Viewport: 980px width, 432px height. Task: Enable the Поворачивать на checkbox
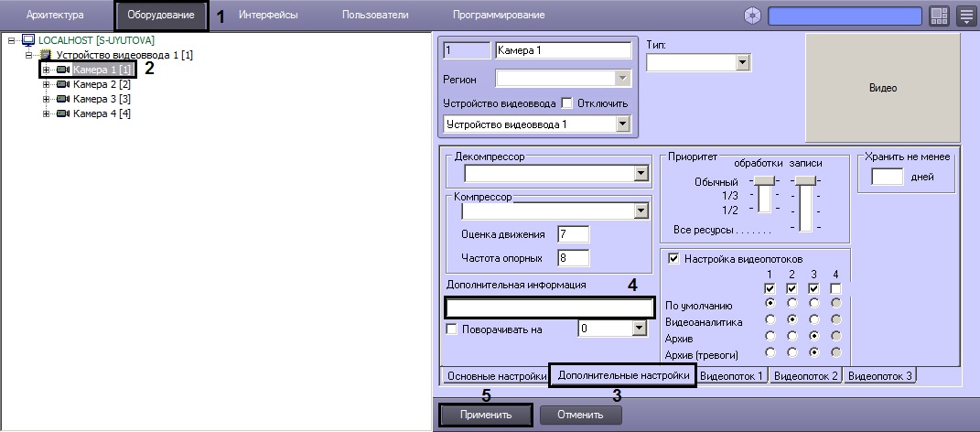pos(451,329)
